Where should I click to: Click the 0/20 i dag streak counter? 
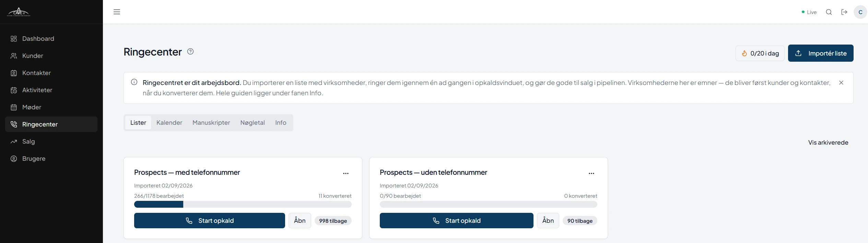[x=760, y=53]
